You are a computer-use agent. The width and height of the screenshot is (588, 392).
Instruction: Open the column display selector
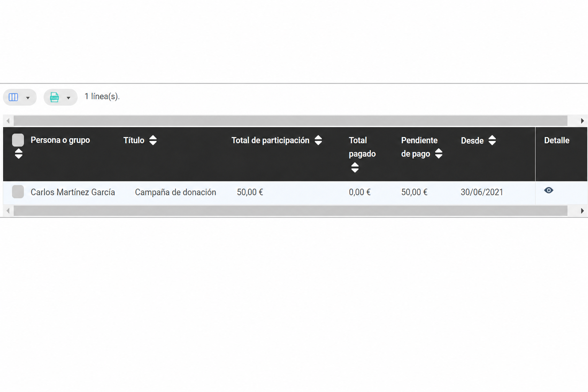click(x=20, y=97)
